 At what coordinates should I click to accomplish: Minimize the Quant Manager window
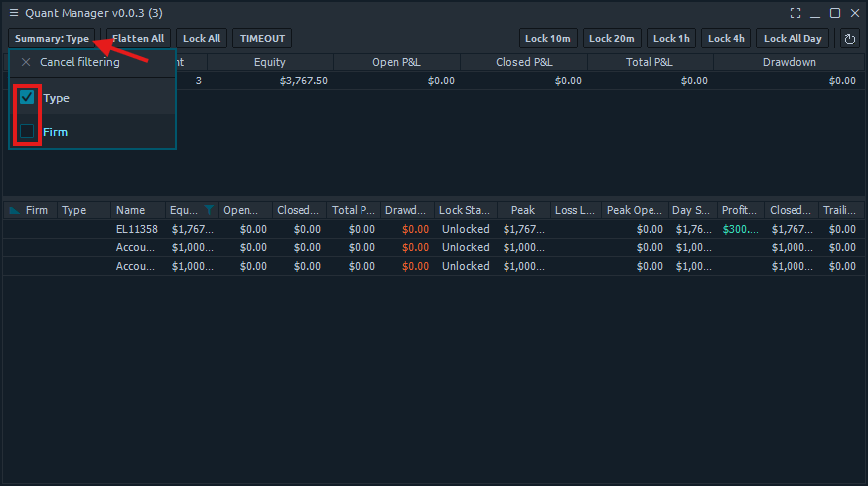[815, 13]
